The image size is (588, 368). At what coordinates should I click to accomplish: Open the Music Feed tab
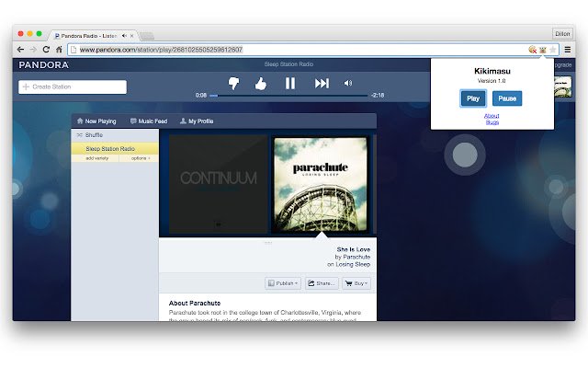[x=149, y=121]
